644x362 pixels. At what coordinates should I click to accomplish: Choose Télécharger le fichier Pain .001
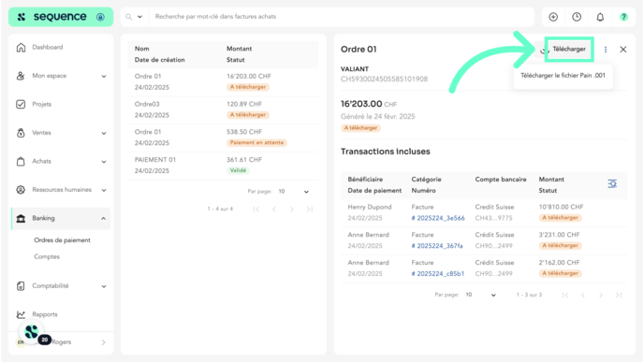(563, 76)
